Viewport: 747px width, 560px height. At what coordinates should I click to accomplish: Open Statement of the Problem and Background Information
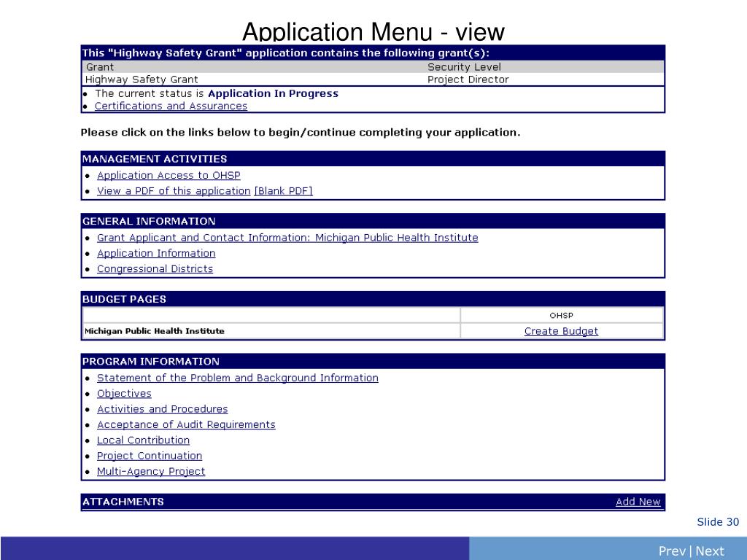pyautogui.click(x=238, y=378)
